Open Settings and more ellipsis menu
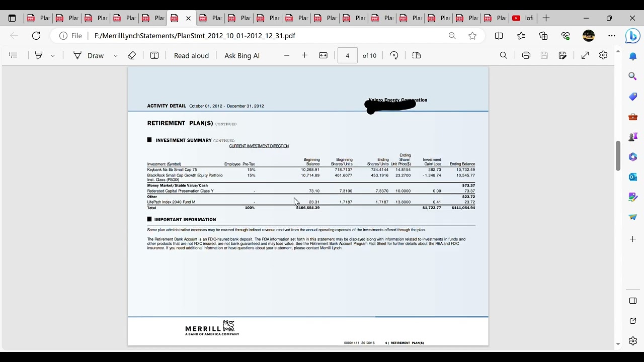 pyautogui.click(x=612, y=36)
